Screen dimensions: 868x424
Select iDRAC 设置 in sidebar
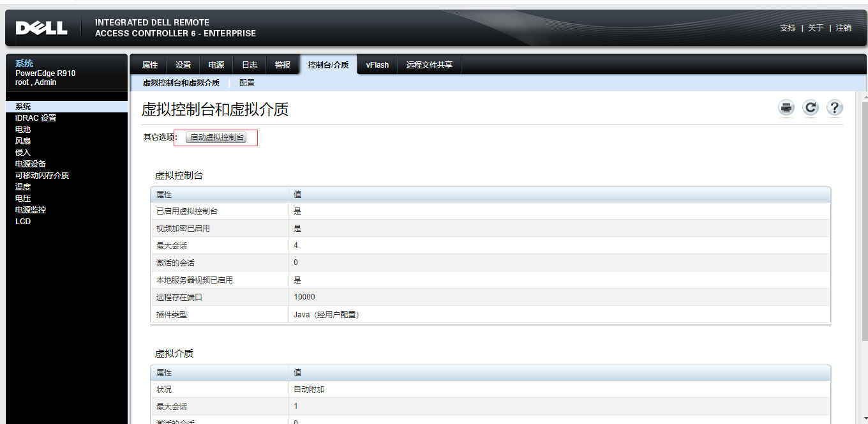[x=36, y=118]
